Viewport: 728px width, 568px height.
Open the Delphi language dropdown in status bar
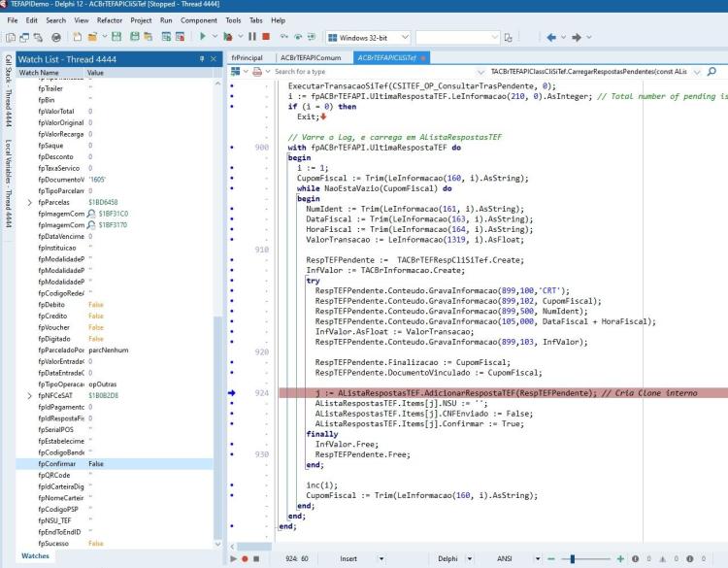(x=470, y=558)
